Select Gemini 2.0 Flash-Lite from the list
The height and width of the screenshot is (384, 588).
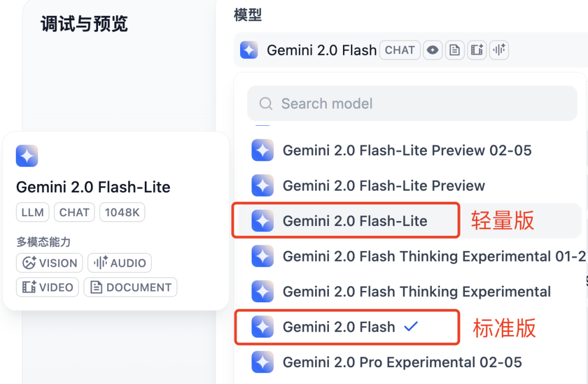point(409,221)
